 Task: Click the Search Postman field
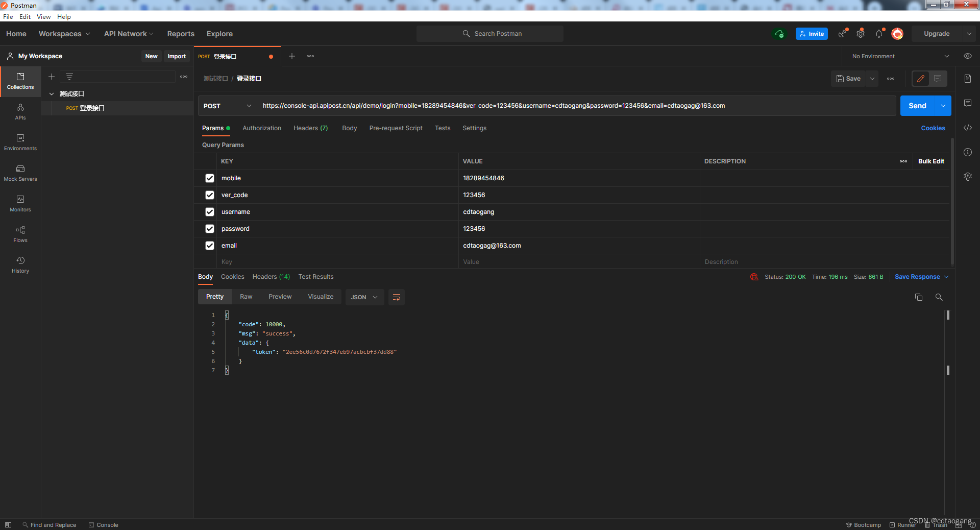click(490, 34)
